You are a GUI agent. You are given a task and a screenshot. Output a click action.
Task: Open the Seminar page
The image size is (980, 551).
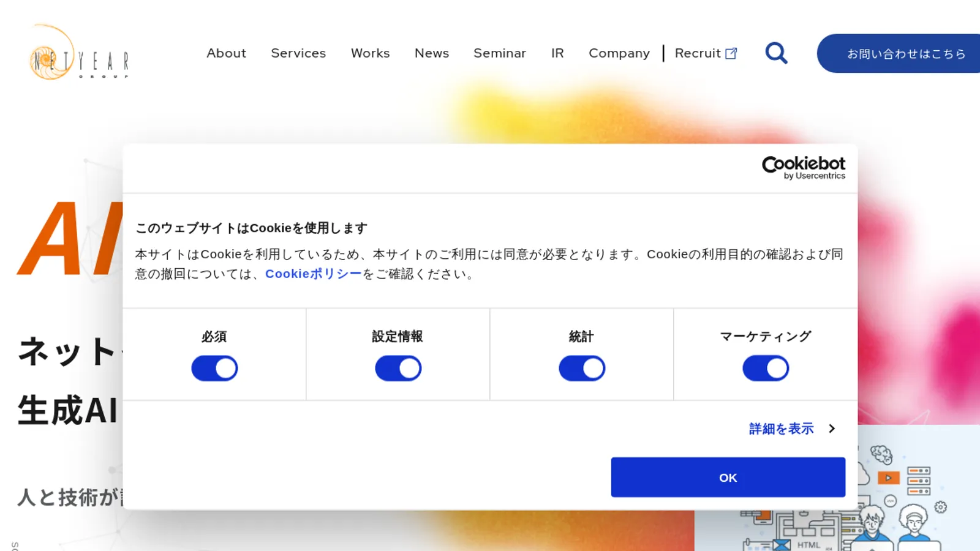pos(500,53)
